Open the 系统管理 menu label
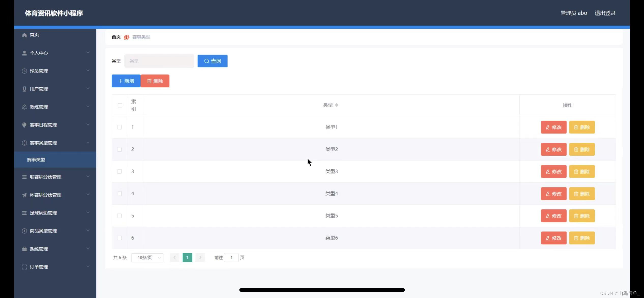Screen dimensions: 644x298 39,249
